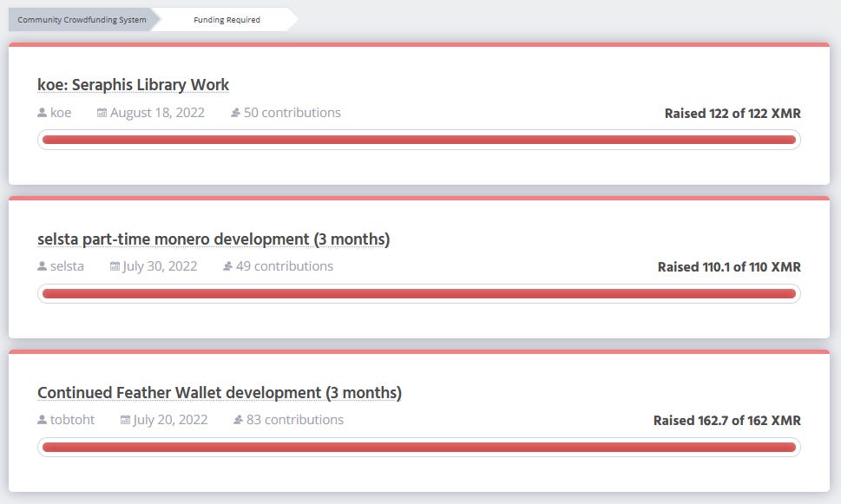841x504 pixels.
Task: Click author name tobtoht
Action: [72, 420]
